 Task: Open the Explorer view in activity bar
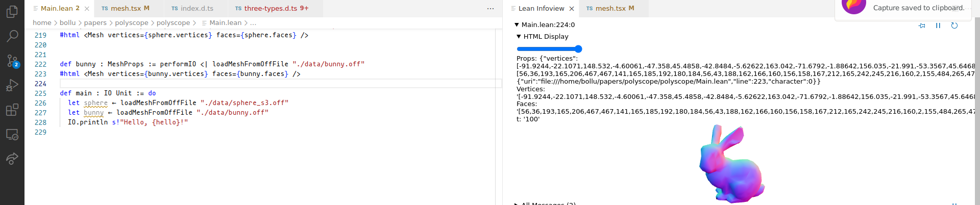(x=12, y=11)
